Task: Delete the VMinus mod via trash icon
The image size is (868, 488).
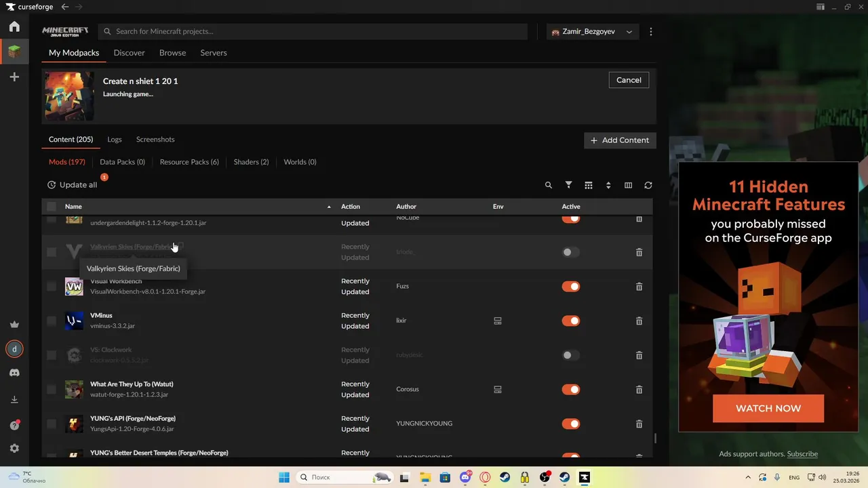Action: (x=639, y=321)
